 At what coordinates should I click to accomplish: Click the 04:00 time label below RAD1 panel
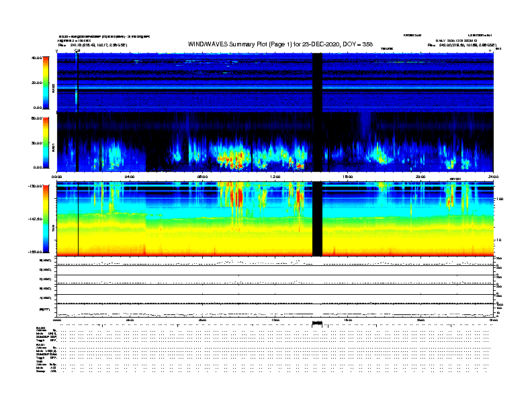130,177
